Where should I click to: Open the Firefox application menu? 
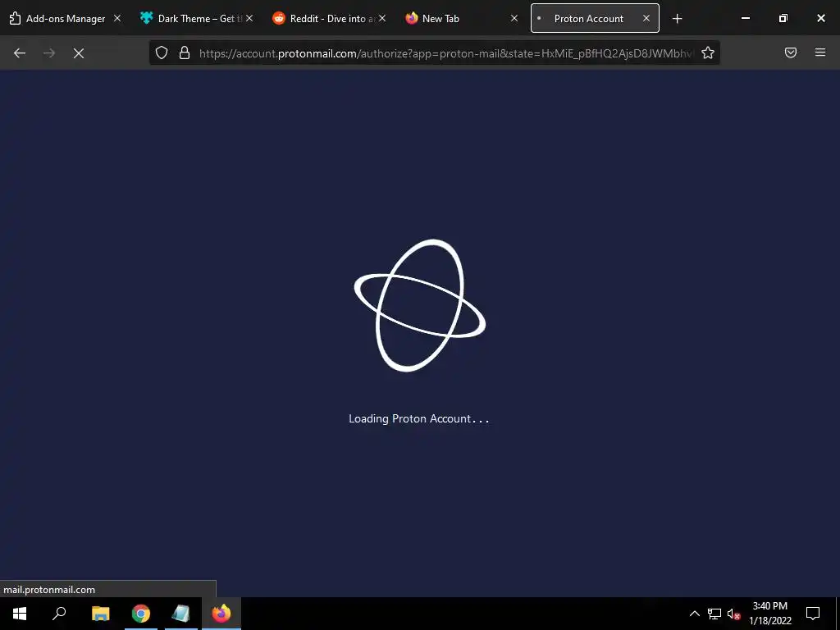(820, 52)
